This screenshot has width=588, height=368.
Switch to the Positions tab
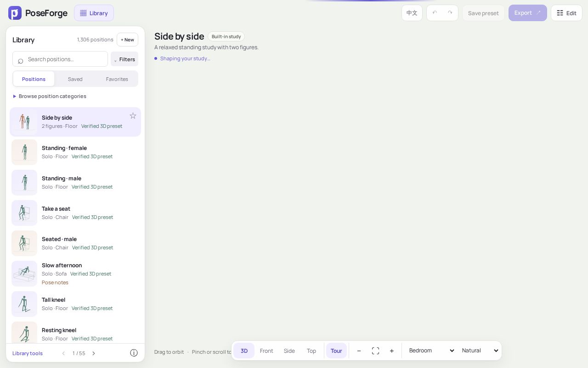pos(34,79)
